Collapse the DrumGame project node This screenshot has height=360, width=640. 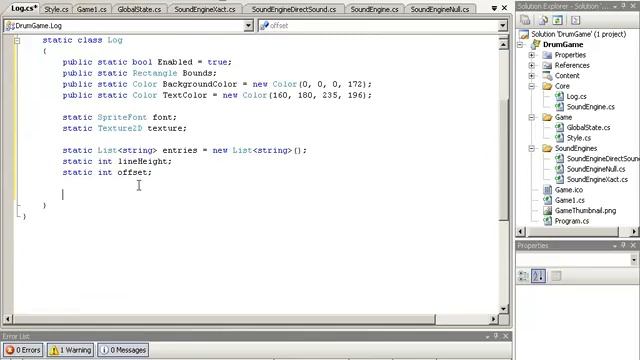pos(520,45)
